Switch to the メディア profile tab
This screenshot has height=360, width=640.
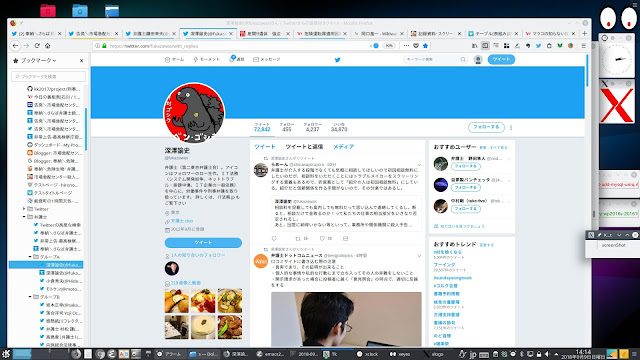[343, 147]
